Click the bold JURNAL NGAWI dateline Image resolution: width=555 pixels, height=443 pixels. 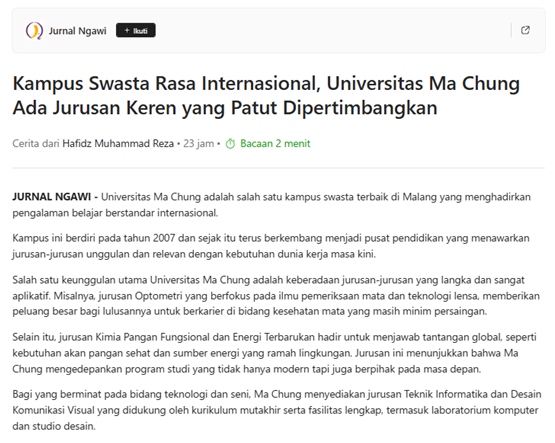pos(52,197)
